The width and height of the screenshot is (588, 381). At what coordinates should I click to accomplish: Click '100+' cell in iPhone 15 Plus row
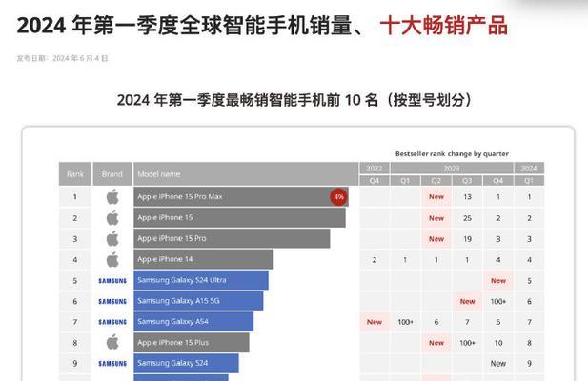[x=467, y=342]
